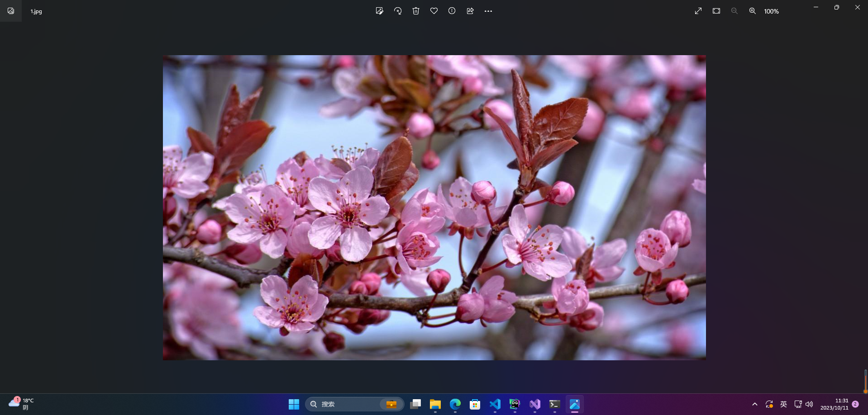The height and width of the screenshot is (415, 868).
Task: Open the See more three-dots menu
Action: click(488, 11)
